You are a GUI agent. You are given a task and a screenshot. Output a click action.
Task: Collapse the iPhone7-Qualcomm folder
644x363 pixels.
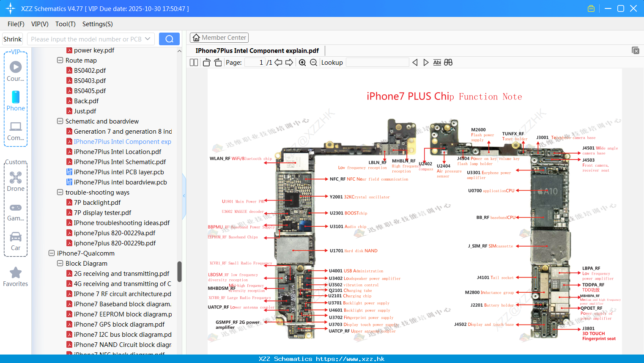(x=52, y=253)
